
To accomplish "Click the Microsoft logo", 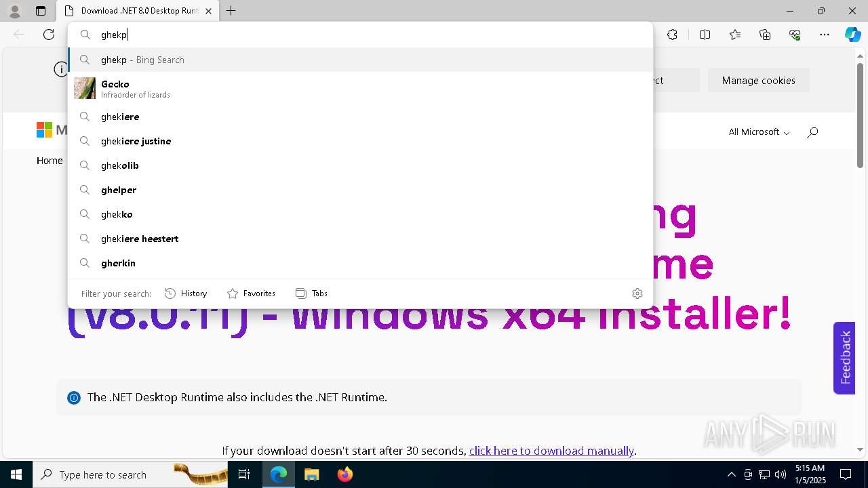I will pos(52,130).
